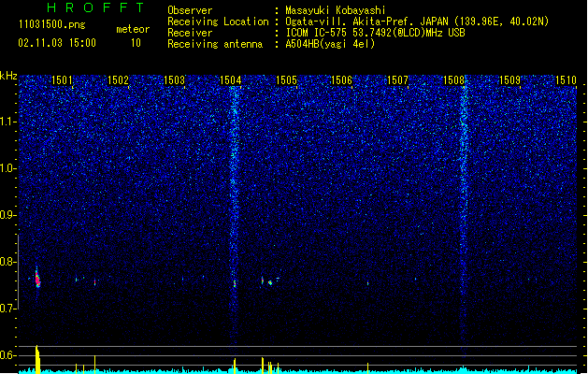The width and height of the screenshot is (588, 374).
Task: Click the date stamp 02.11.03 15:00
Action: 57,43
